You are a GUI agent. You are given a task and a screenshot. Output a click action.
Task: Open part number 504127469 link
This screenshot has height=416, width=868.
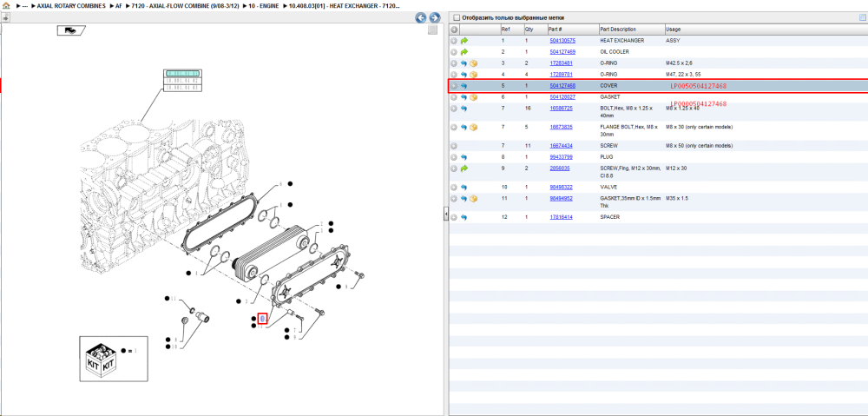coord(562,51)
